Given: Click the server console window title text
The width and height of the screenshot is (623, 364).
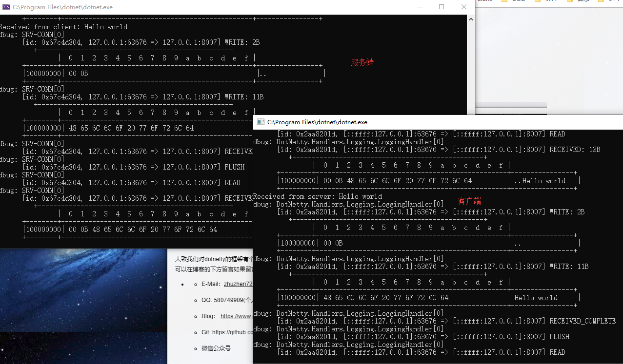Looking at the screenshot, I should point(62,7).
